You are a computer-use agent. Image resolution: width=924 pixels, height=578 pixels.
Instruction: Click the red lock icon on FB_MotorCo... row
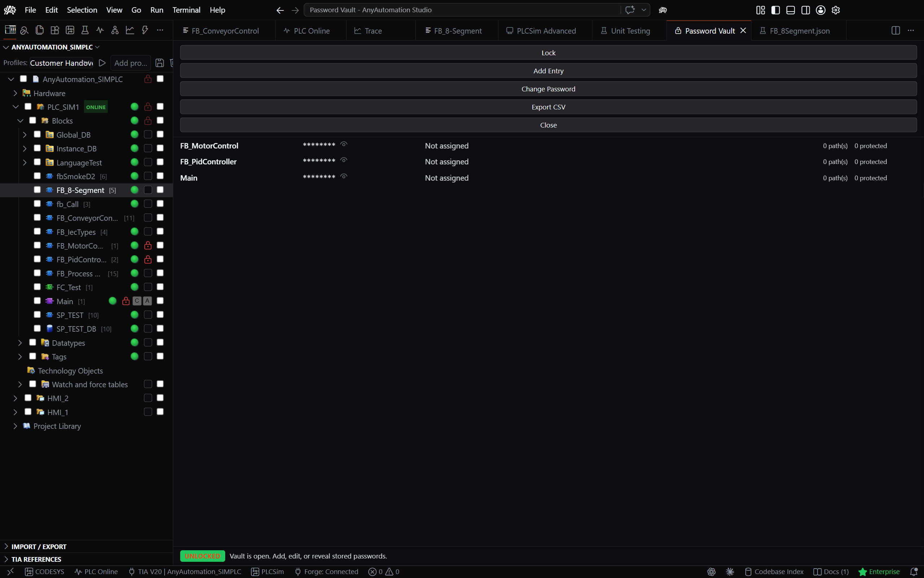point(148,245)
